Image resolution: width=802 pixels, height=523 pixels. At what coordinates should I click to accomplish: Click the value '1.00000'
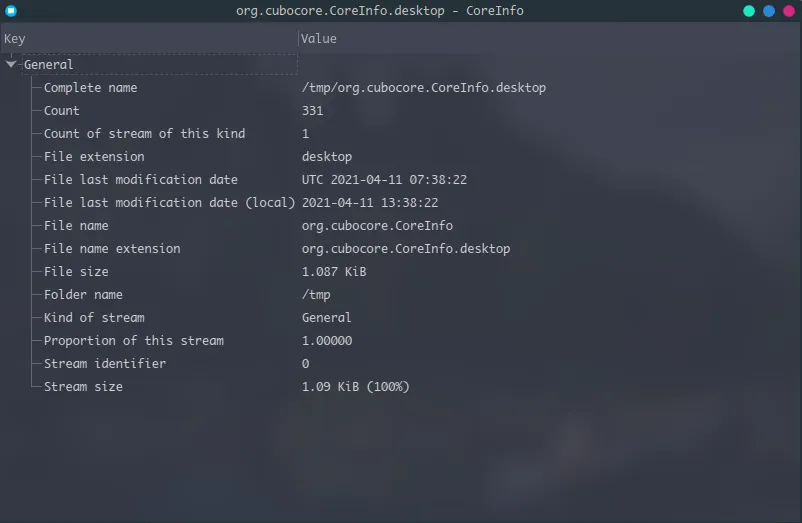pos(327,340)
